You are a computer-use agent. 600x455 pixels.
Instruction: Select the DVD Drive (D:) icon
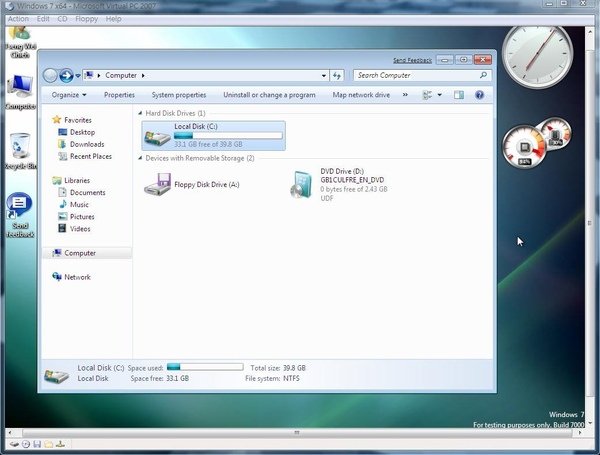[x=302, y=185]
